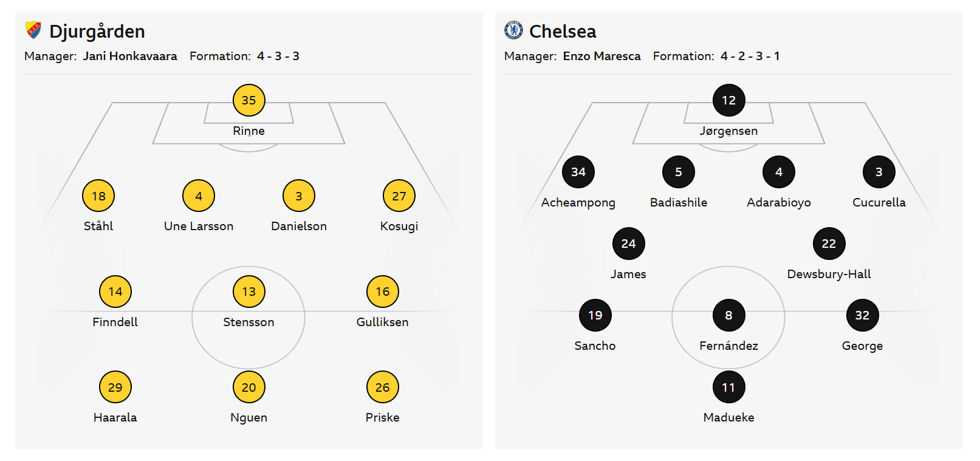Click number 19 Sancho marker
The height and width of the screenshot is (461, 980).
click(595, 315)
